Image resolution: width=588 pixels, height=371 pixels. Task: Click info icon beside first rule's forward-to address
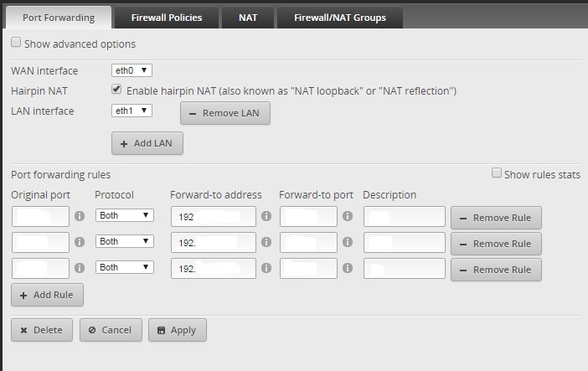[x=266, y=216]
